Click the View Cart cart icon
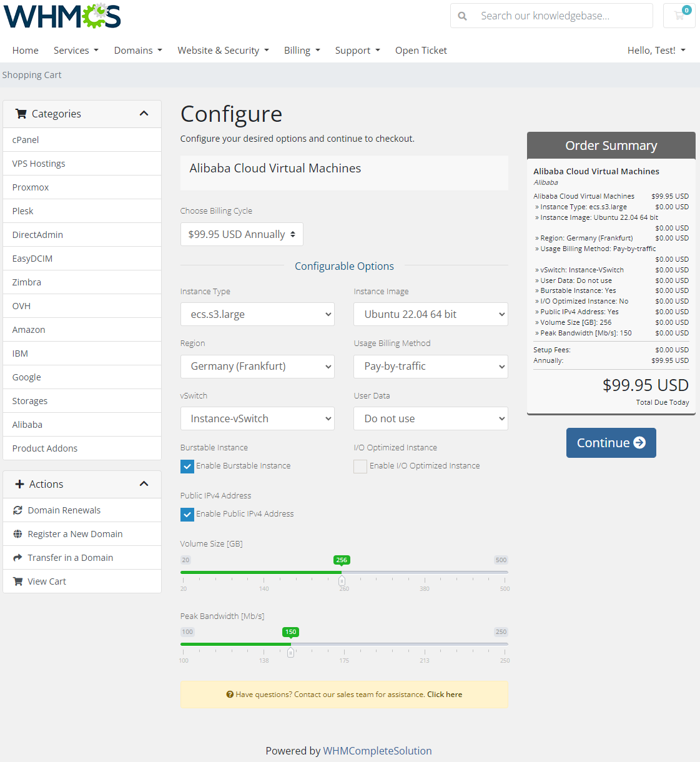 (18, 581)
